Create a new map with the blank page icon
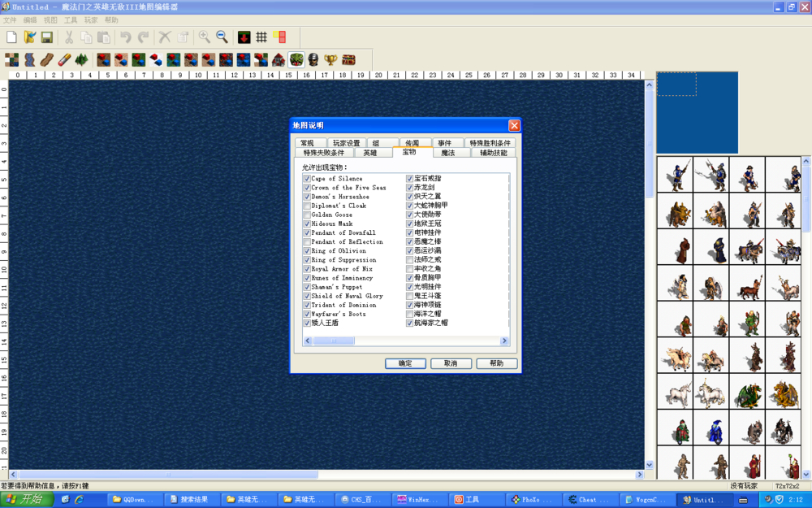The height and width of the screenshot is (508, 812). tap(11, 37)
